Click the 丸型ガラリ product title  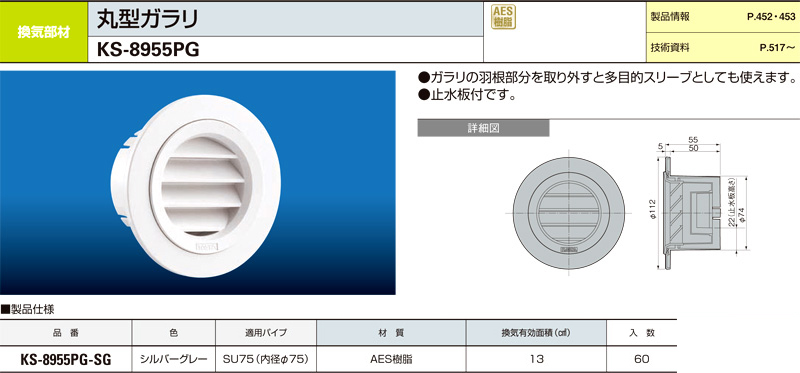tap(148, 18)
